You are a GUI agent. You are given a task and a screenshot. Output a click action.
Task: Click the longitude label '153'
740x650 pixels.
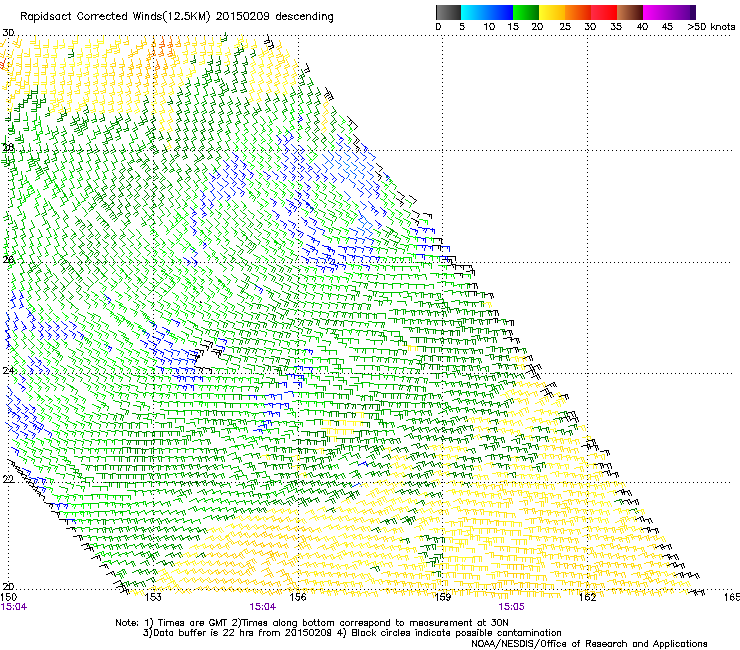pyautogui.click(x=153, y=597)
